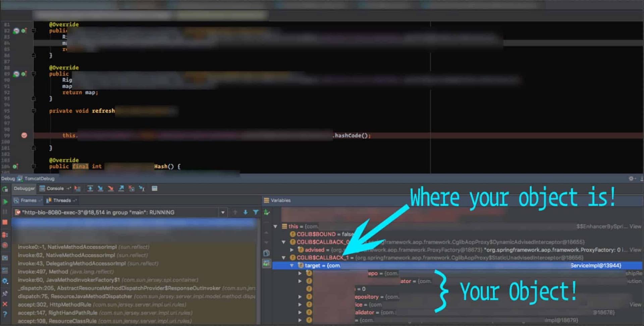644x326 pixels.
Task: Click Show Execution Point icon
Action: click(77, 188)
